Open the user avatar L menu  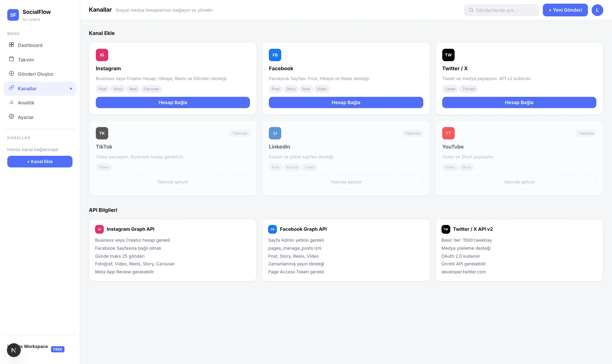pyautogui.click(x=597, y=10)
